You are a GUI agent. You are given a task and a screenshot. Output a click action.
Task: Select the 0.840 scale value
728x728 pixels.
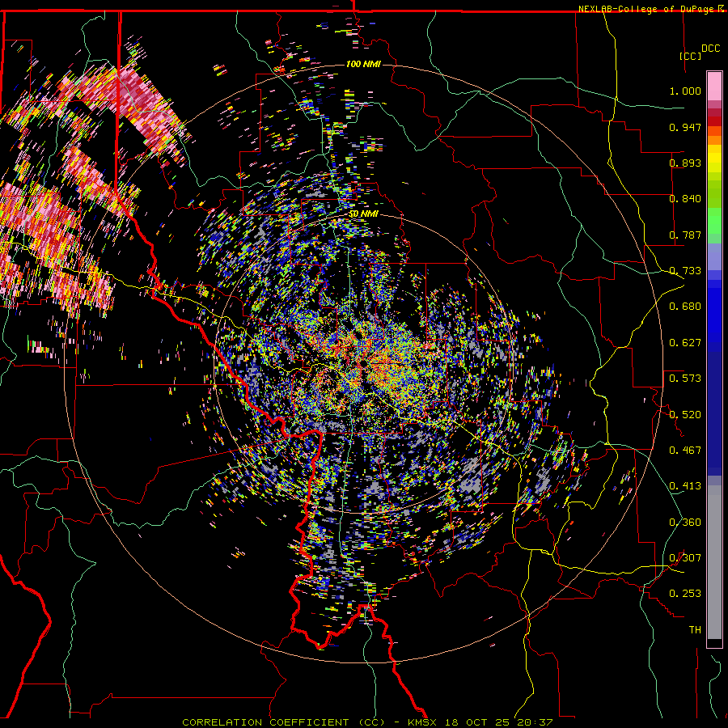pos(685,199)
